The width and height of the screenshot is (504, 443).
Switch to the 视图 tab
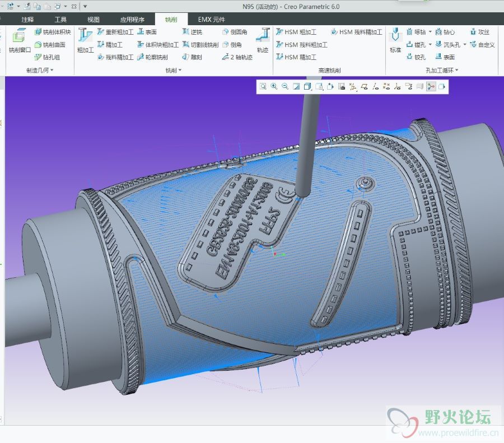point(93,20)
